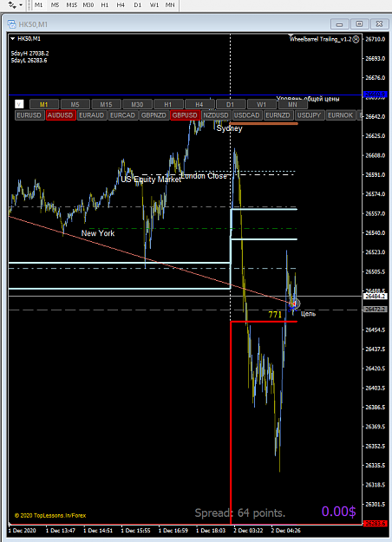Click the current price tag 26484.2
The height and width of the screenshot is (542, 392).
375,297
